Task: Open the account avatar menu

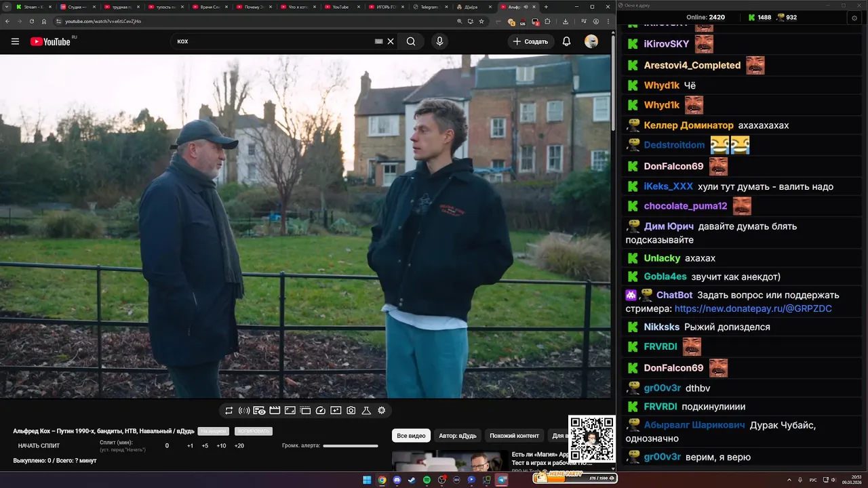Action: click(591, 41)
